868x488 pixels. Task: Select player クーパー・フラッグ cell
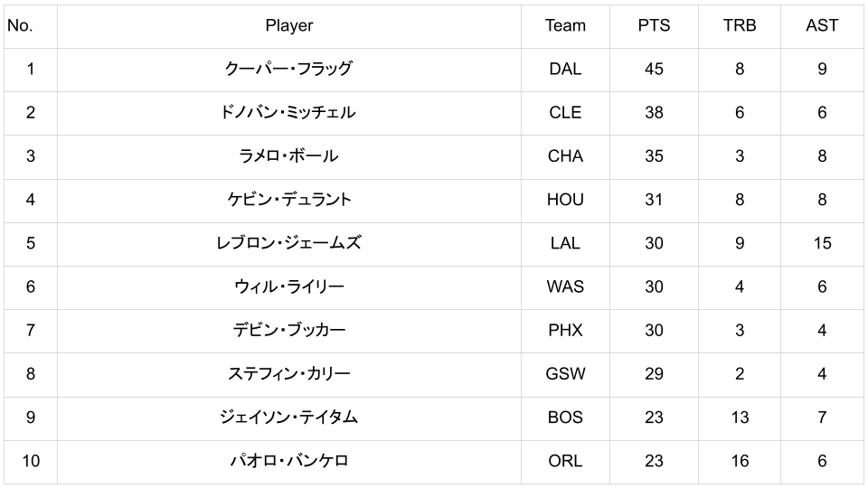click(288, 69)
